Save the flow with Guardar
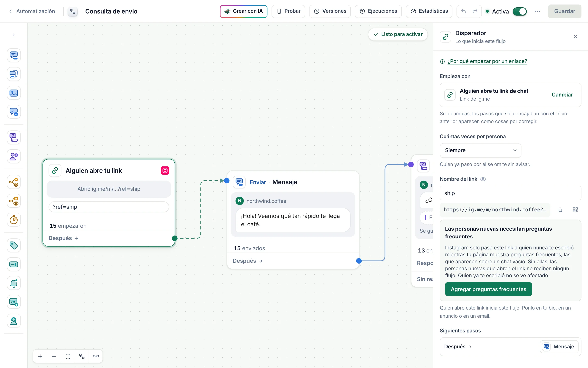 click(x=565, y=11)
